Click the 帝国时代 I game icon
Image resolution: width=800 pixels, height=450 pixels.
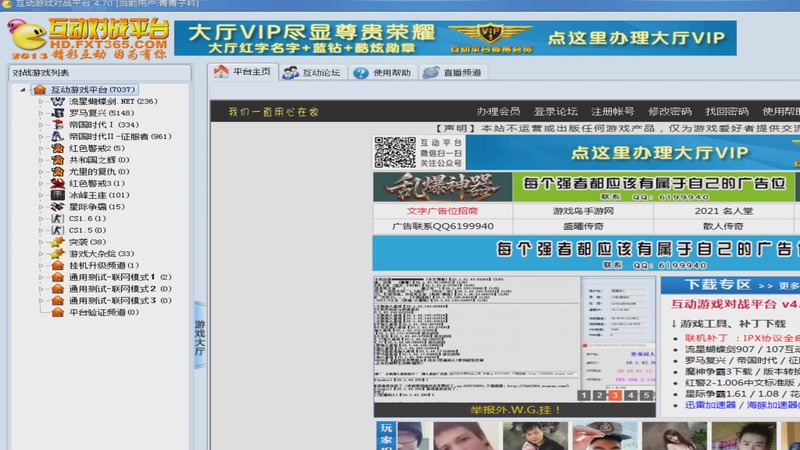58,125
